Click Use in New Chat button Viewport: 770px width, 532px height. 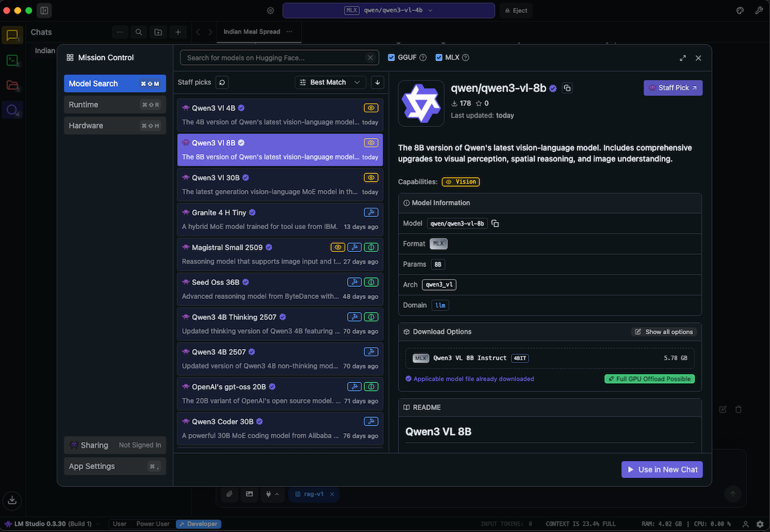[662, 470]
